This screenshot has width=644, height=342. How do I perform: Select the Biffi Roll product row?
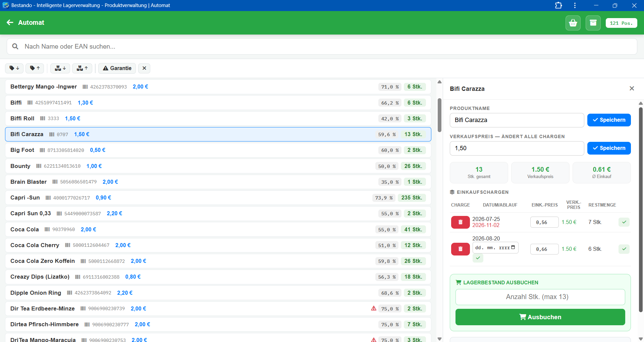tap(218, 118)
